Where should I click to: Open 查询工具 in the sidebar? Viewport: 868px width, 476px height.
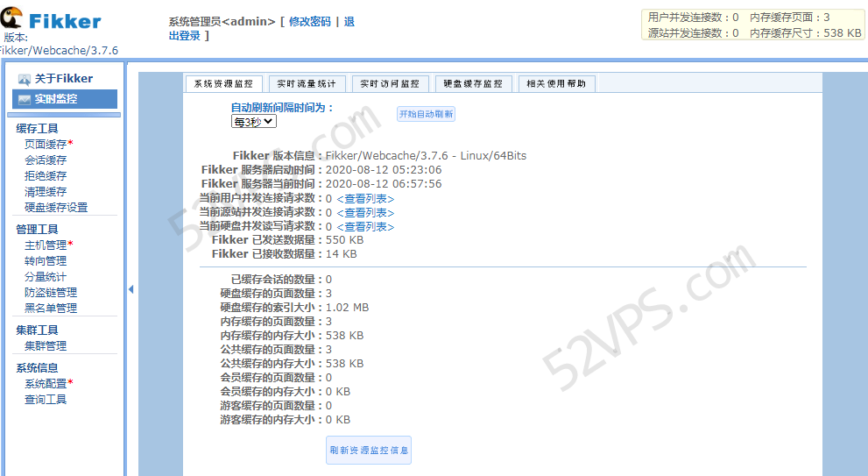[x=46, y=400]
